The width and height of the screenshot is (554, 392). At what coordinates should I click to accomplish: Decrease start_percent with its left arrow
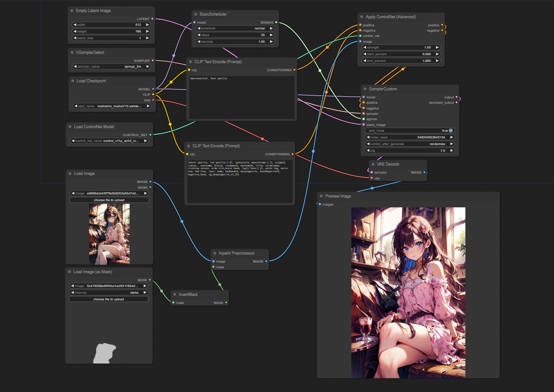tap(365, 54)
